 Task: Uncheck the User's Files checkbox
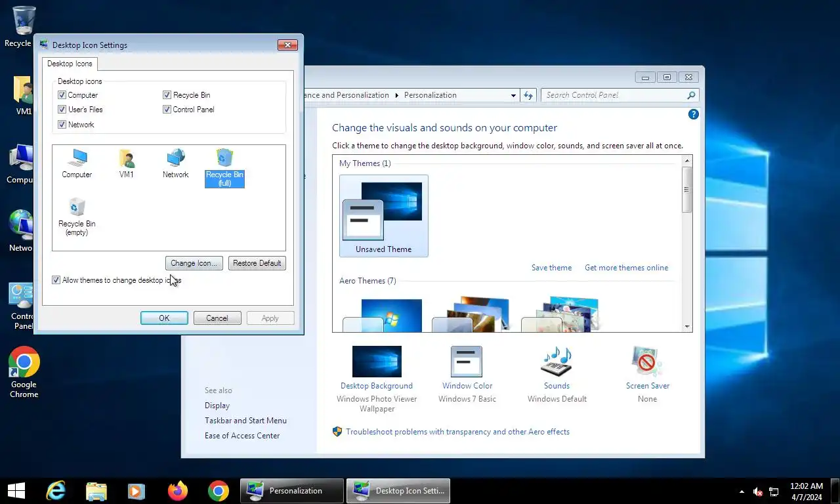[x=62, y=110]
